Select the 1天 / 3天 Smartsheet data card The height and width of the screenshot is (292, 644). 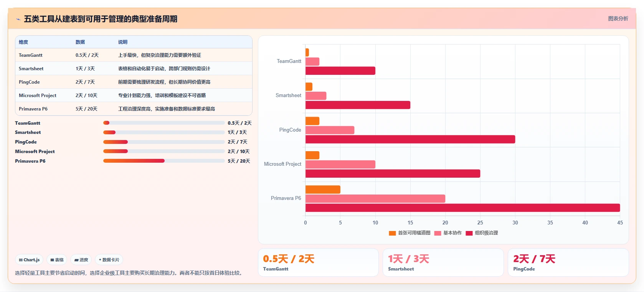coord(443,262)
